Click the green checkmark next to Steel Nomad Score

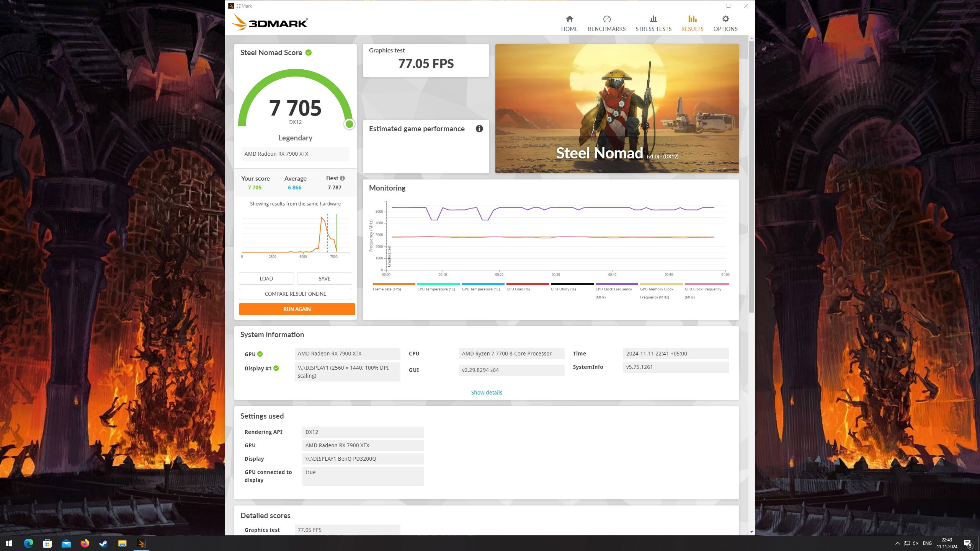pos(309,53)
